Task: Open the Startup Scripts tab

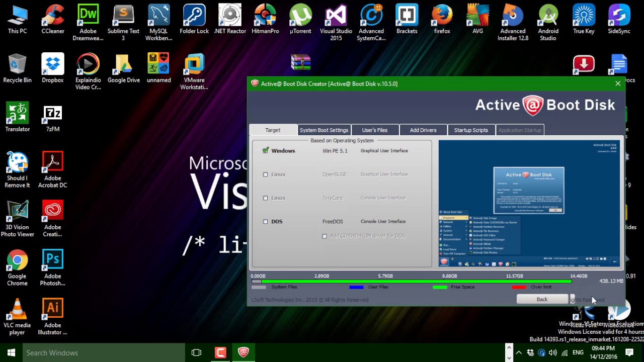Action: (x=471, y=130)
